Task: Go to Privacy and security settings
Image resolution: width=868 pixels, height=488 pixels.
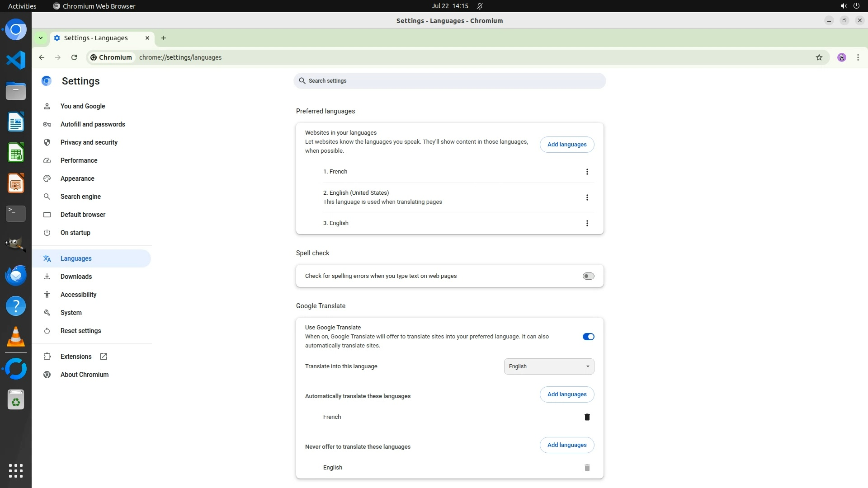Action: 89,142
